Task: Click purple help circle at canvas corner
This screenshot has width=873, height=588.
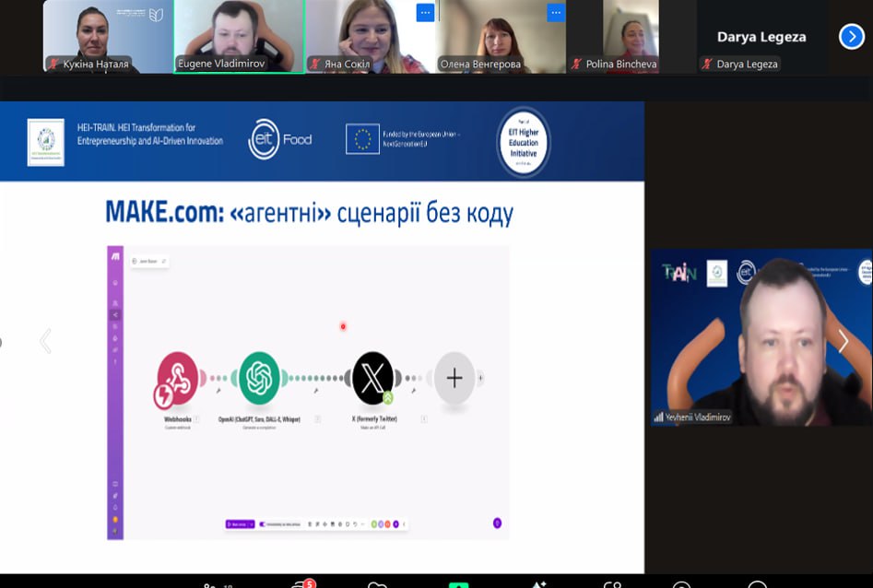Action: (x=497, y=523)
